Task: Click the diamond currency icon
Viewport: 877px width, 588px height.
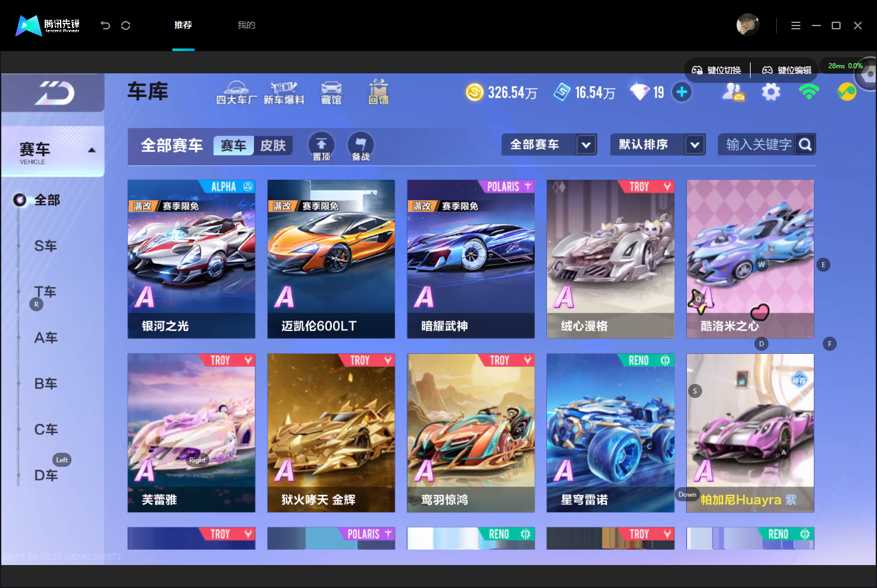Action: (640, 92)
